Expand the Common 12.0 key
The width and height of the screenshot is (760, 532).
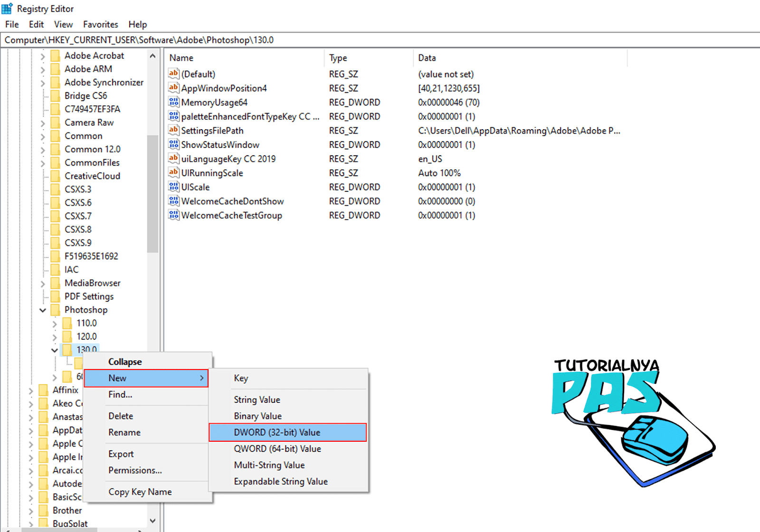coord(43,150)
